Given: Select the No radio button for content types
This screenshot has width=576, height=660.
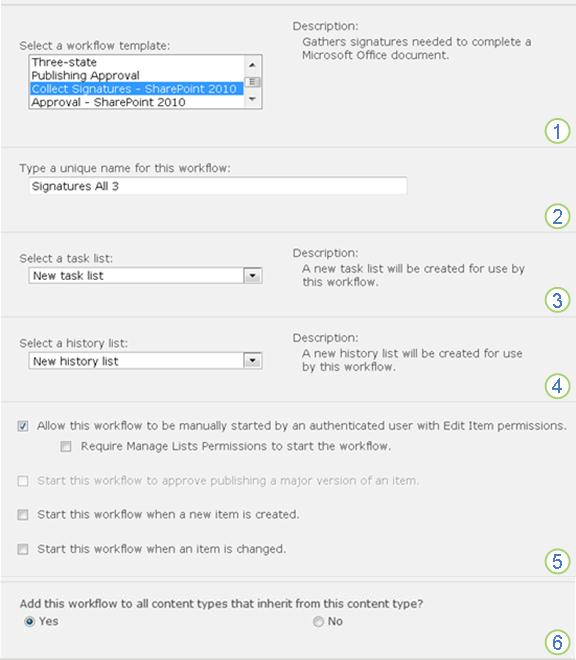Looking at the screenshot, I should point(318,621).
